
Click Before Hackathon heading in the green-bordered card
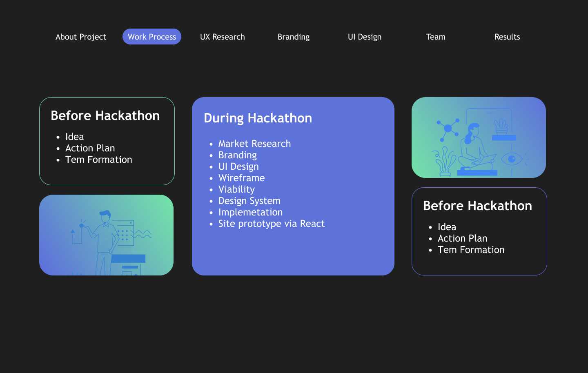105,115
